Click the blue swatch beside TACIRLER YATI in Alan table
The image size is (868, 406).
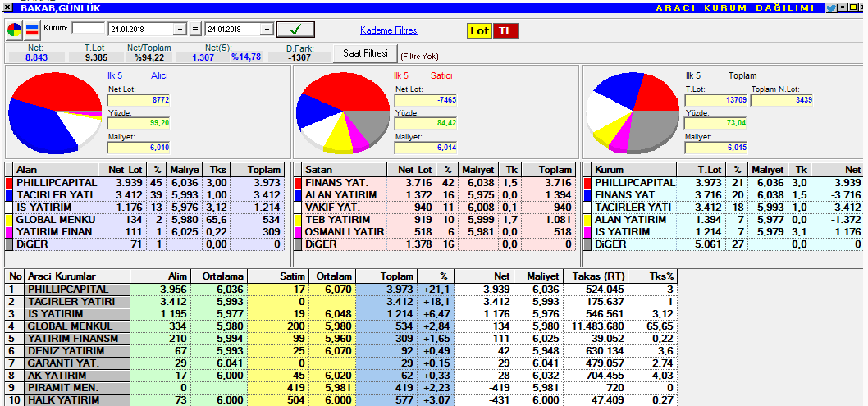9,195
